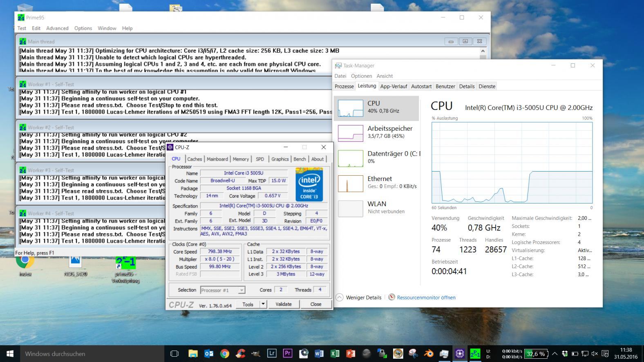Launch Lightroom from taskbar
644x362 pixels.
pyautogui.click(x=272, y=353)
